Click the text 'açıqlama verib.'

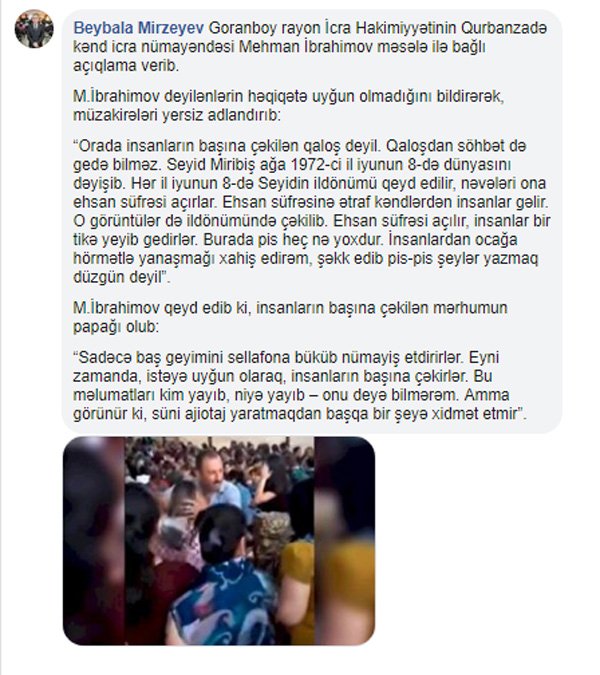(126, 66)
